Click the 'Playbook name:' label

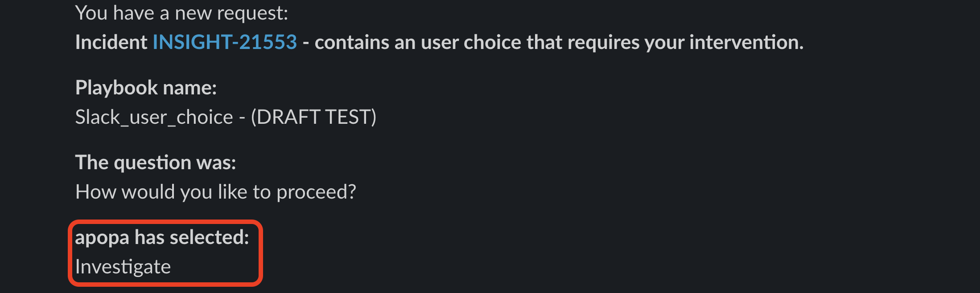coord(146,88)
